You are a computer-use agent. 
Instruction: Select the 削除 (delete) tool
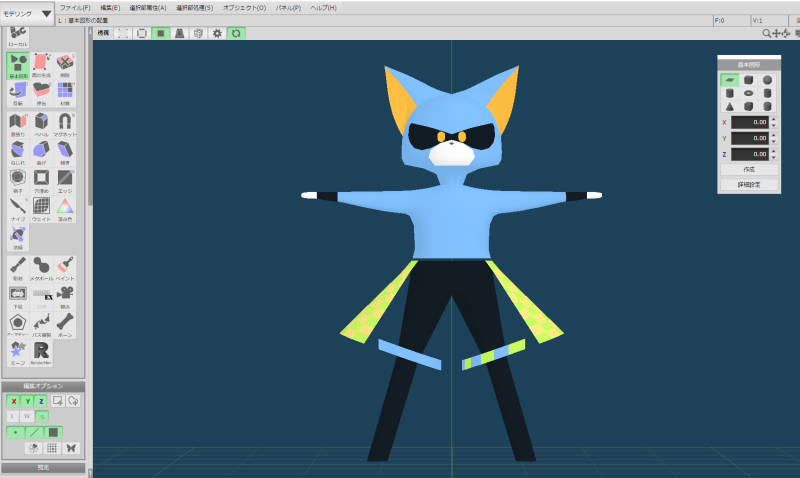65,65
